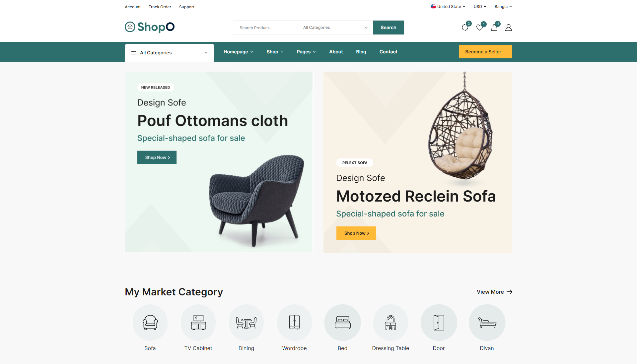Select the Divan category icon
The height and width of the screenshot is (364, 637).
click(x=487, y=322)
